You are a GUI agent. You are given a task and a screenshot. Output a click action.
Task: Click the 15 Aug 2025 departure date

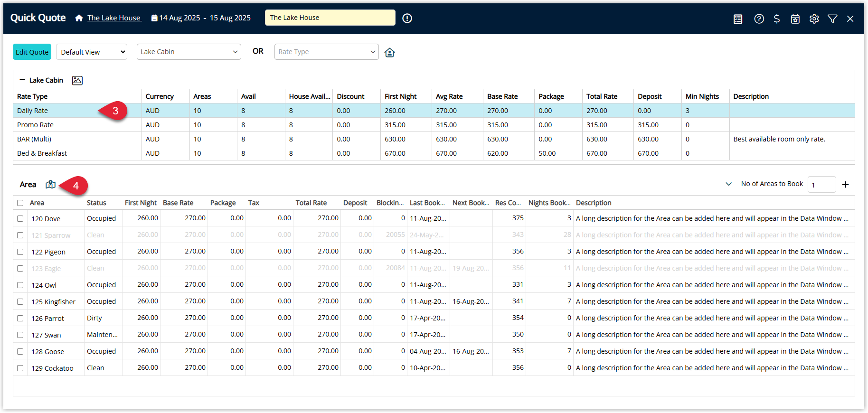coord(230,18)
